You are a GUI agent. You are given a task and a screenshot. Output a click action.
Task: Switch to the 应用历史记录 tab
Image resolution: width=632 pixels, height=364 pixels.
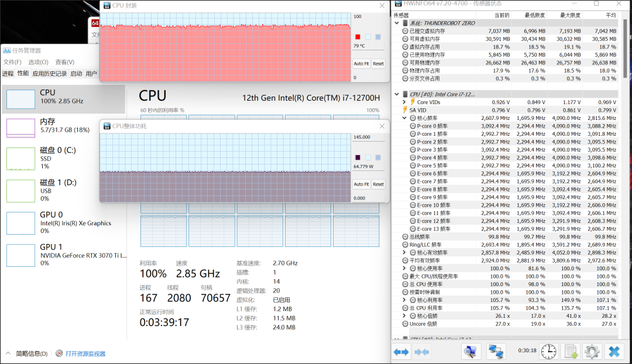click(x=50, y=73)
